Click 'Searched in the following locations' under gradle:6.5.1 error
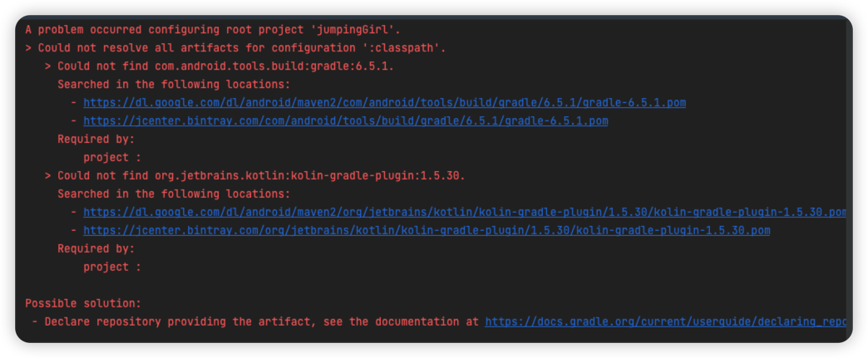This screenshot has height=358, width=868. pyautogui.click(x=173, y=84)
